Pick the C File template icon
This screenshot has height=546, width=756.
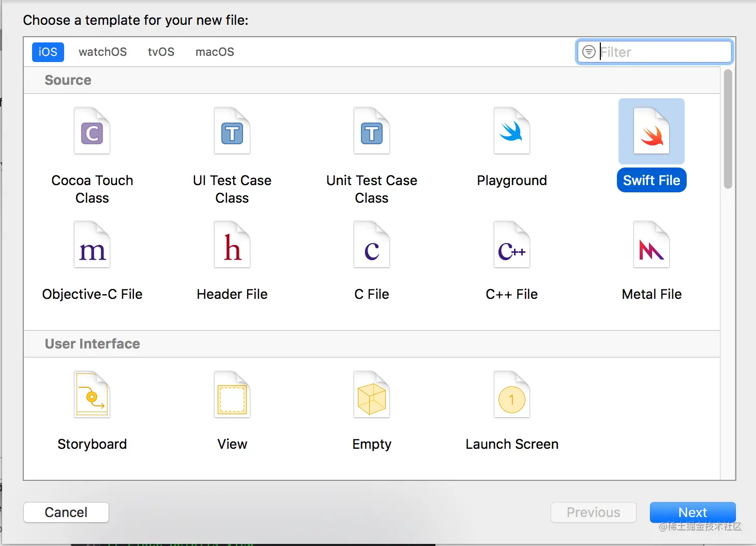pos(372,245)
